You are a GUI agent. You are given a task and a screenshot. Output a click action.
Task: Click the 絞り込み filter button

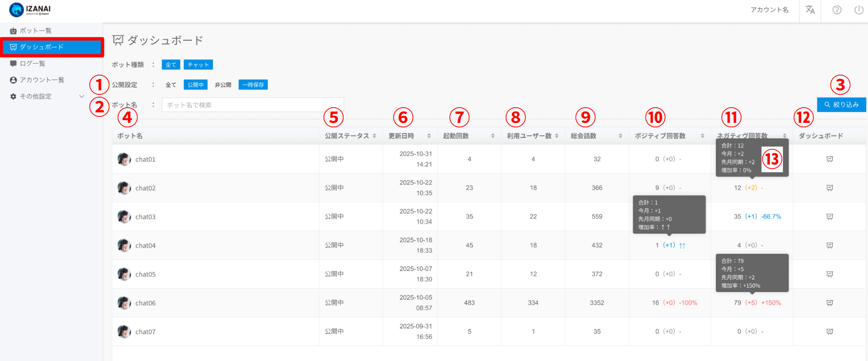(841, 105)
